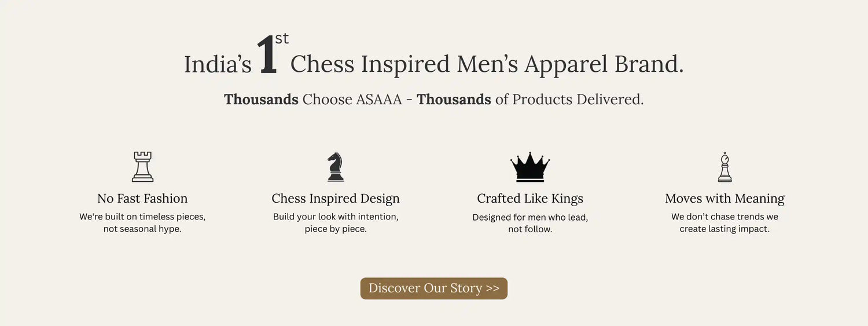Click the black crown icon

coord(530,167)
